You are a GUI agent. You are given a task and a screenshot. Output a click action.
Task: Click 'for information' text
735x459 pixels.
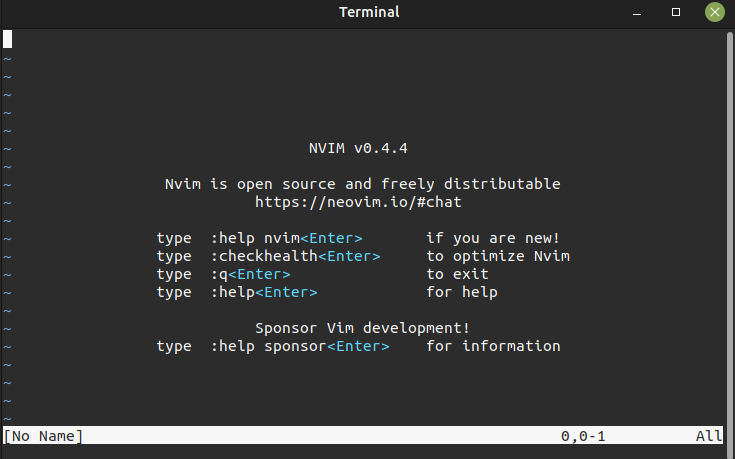point(493,346)
